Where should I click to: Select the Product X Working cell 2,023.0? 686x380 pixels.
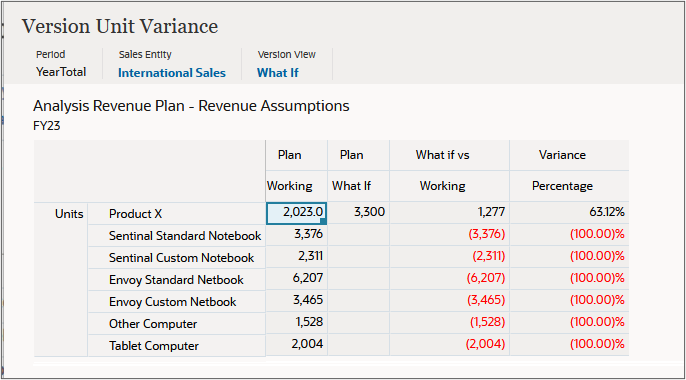(296, 213)
